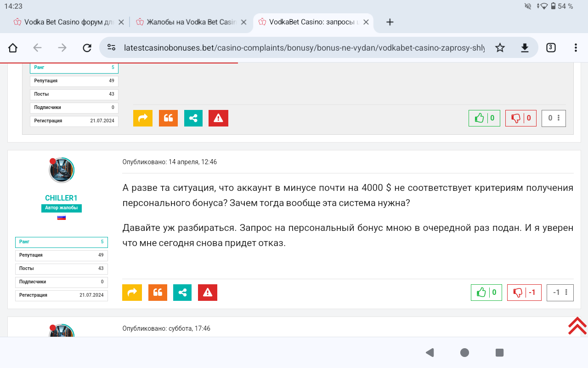Click the orange quote icon in the 14 April post
588x368 pixels.
[x=158, y=293]
